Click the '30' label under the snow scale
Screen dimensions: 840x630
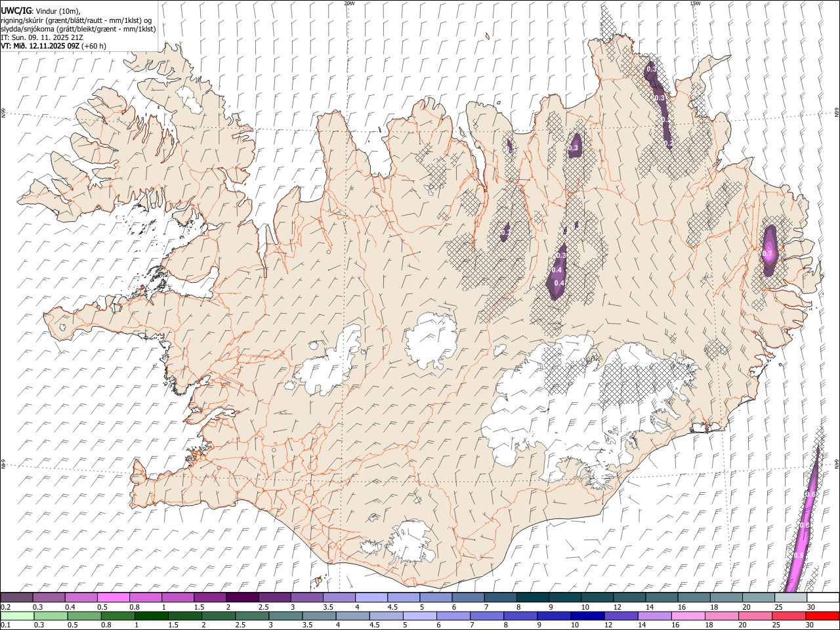(811, 607)
